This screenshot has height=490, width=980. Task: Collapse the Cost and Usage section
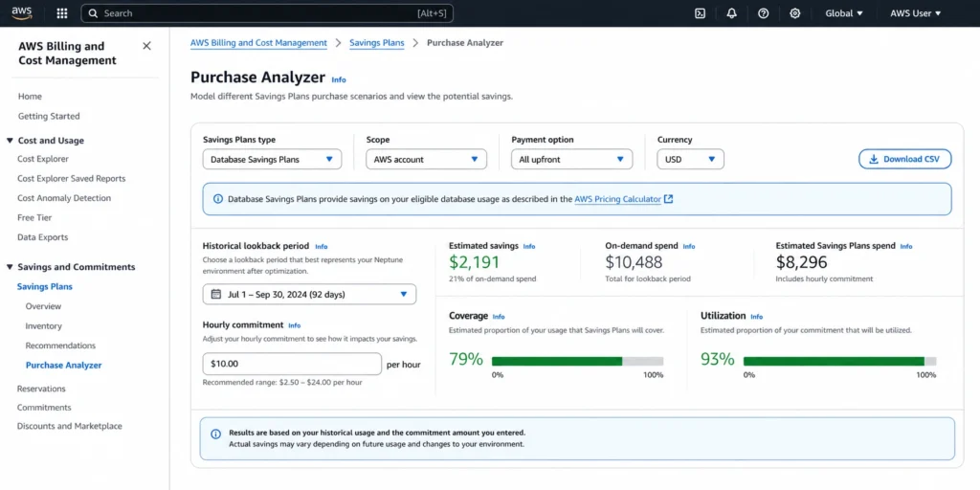[x=10, y=141]
